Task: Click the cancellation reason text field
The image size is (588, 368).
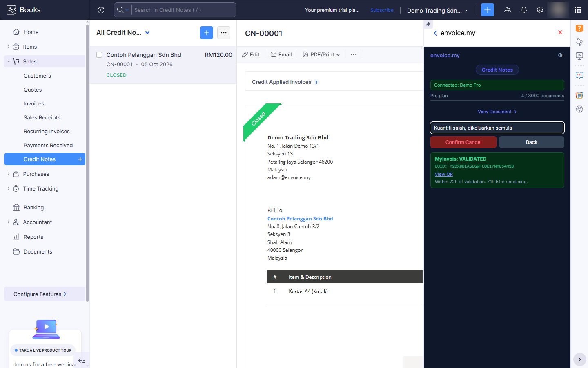Action: (497, 128)
